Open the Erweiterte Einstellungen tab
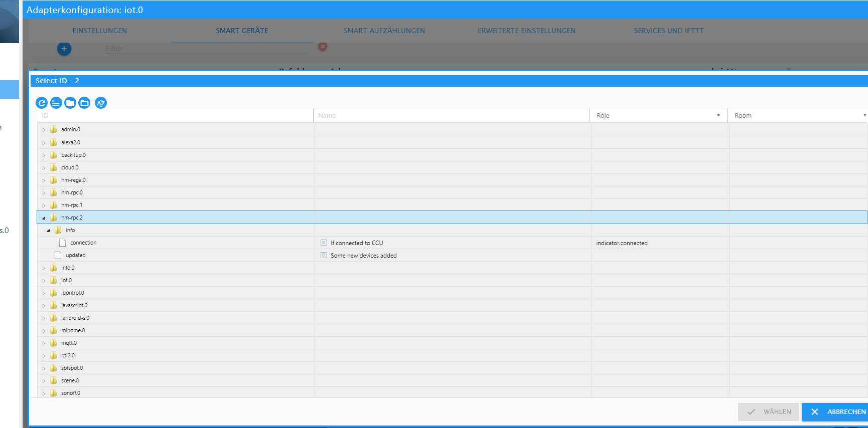Screen dimensions: 868x428 click(526, 31)
